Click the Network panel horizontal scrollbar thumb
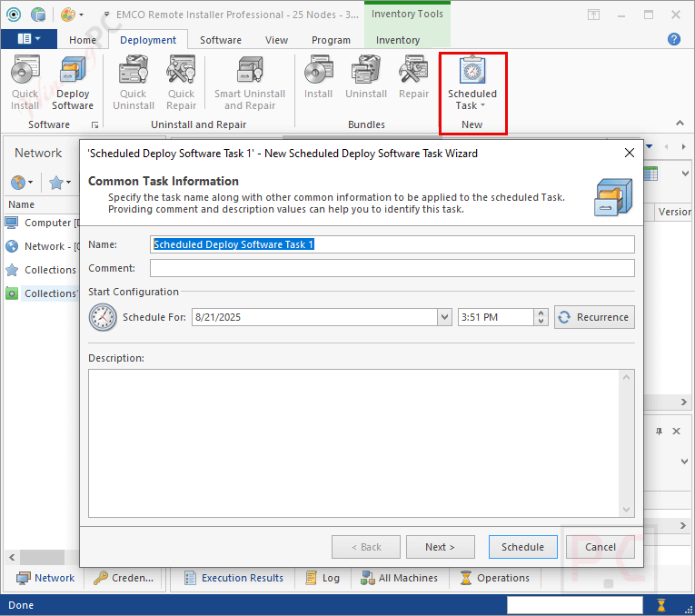 tap(42, 557)
